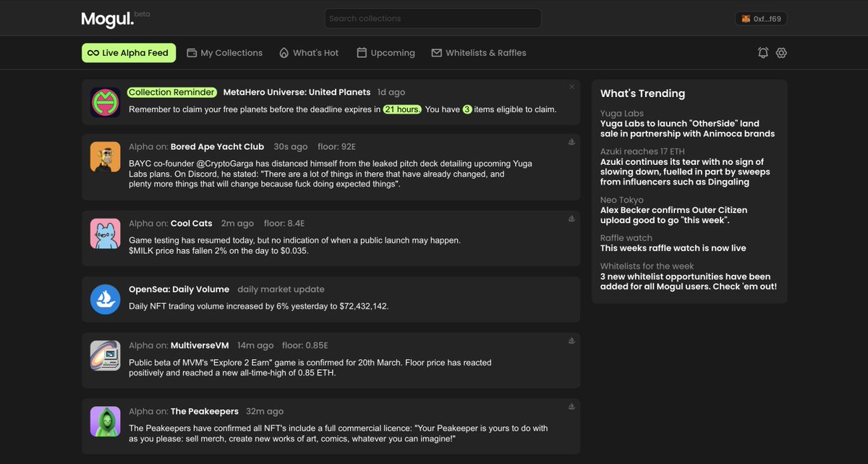Click the Raffle watch trending label
This screenshot has width=868, height=464.
coord(626,237)
